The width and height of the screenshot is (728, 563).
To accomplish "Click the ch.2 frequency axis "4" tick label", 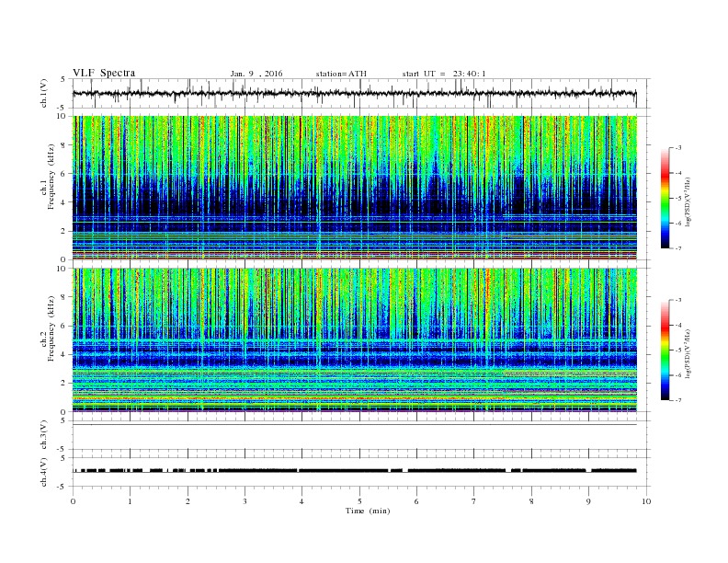I will (63, 355).
